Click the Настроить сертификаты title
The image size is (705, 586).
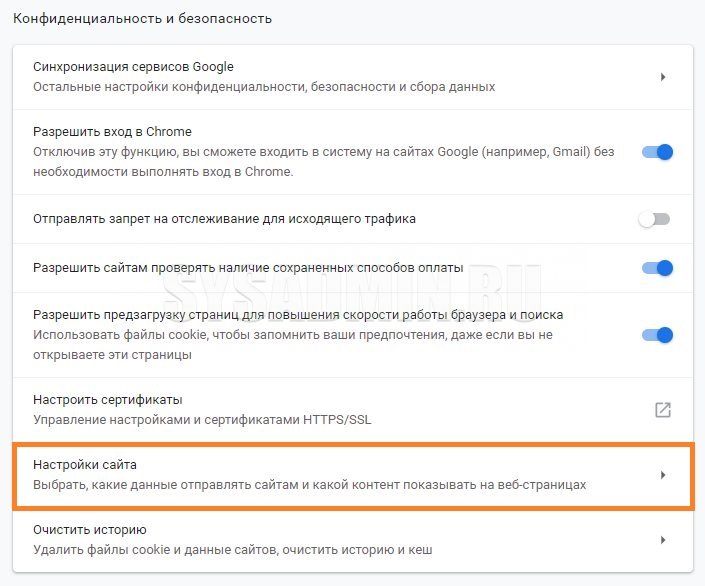pyautogui.click(x=108, y=400)
